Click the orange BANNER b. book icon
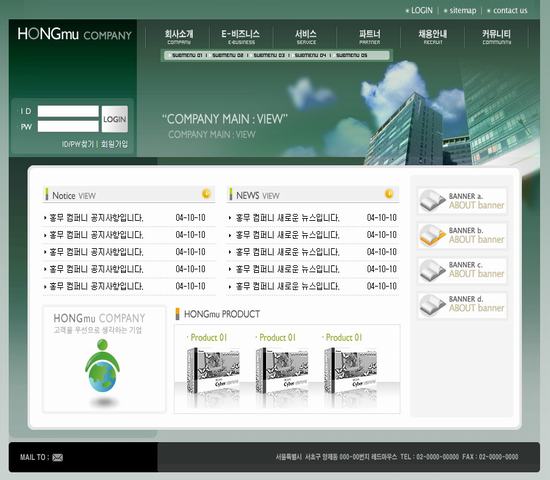550x480 pixels. [432, 235]
